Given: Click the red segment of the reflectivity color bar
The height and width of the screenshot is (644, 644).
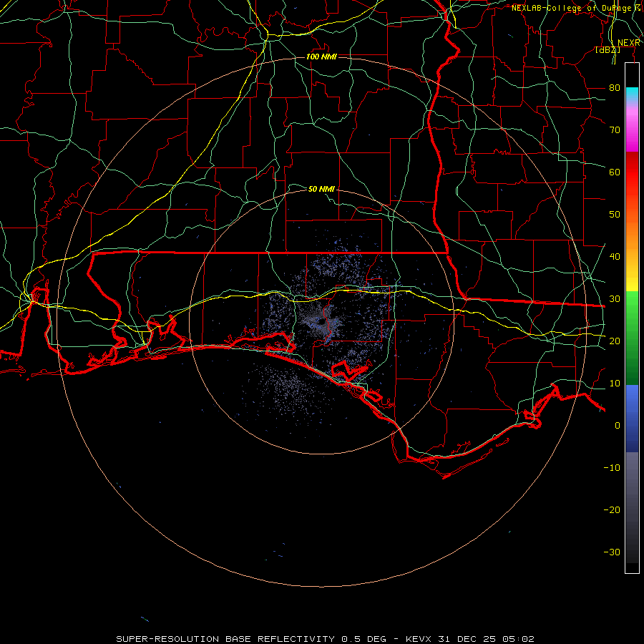Looking at the screenshot, I should (x=632, y=172).
